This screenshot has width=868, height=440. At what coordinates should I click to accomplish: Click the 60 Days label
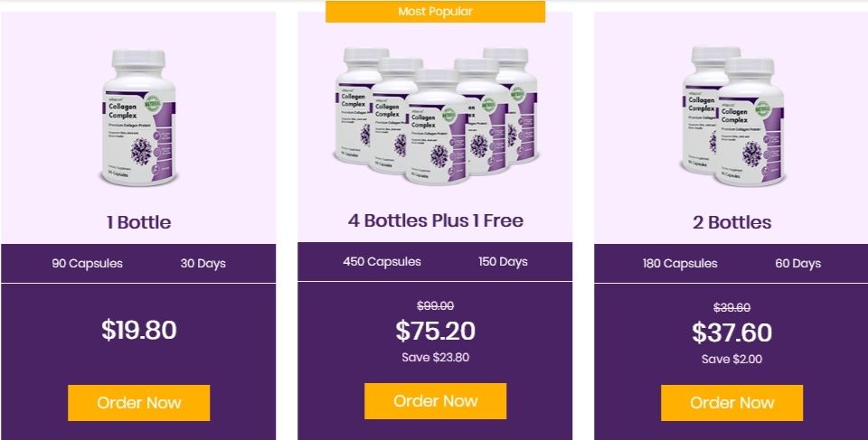[798, 264]
